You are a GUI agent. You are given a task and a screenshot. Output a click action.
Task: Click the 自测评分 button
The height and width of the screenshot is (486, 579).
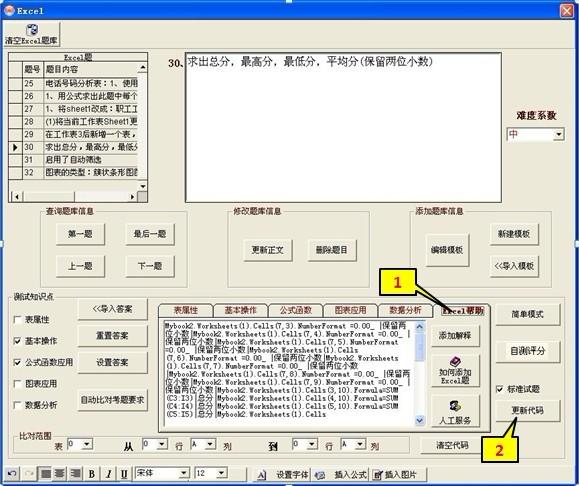pos(528,351)
